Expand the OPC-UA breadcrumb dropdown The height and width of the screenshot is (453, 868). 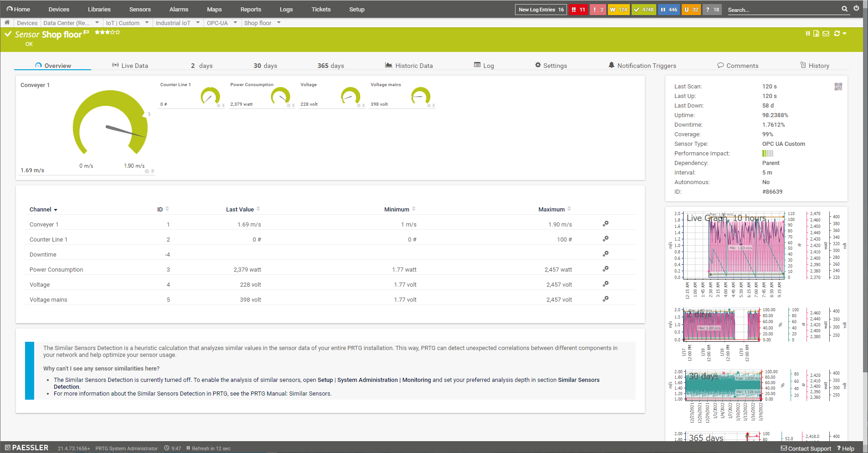[x=235, y=23]
